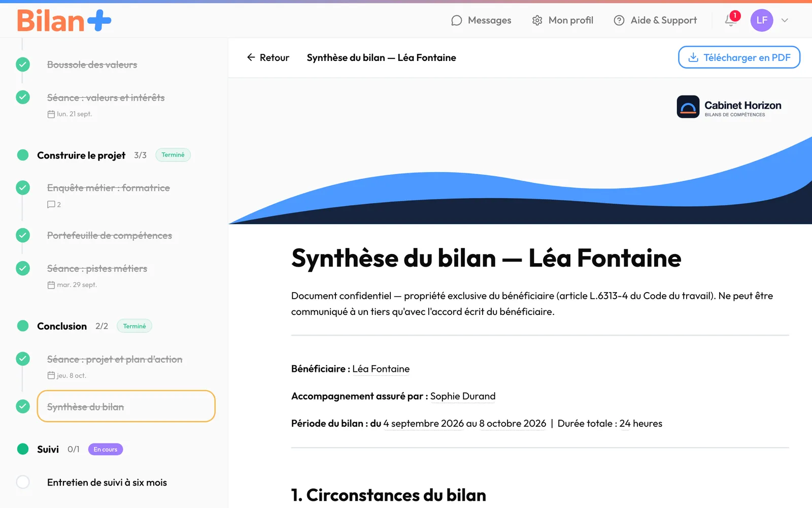Open Aide & Support page
The image size is (812, 508).
pyautogui.click(x=655, y=20)
